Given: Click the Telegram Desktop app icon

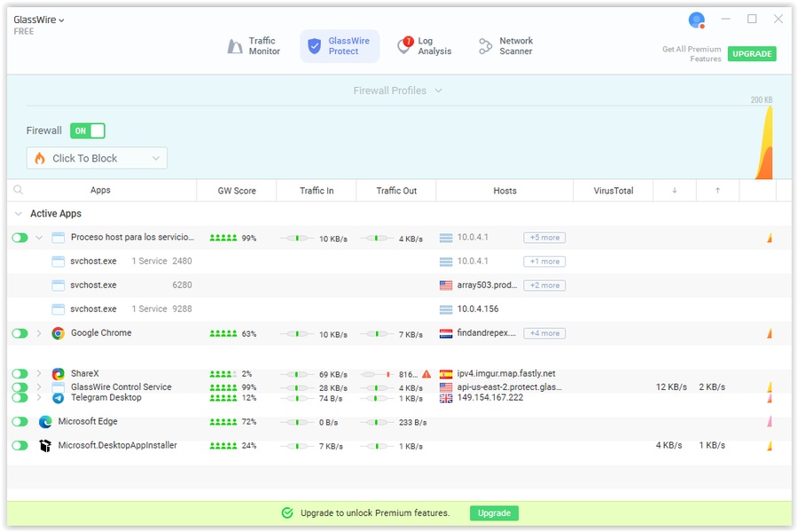Looking at the screenshot, I should pyautogui.click(x=58, y=399).
